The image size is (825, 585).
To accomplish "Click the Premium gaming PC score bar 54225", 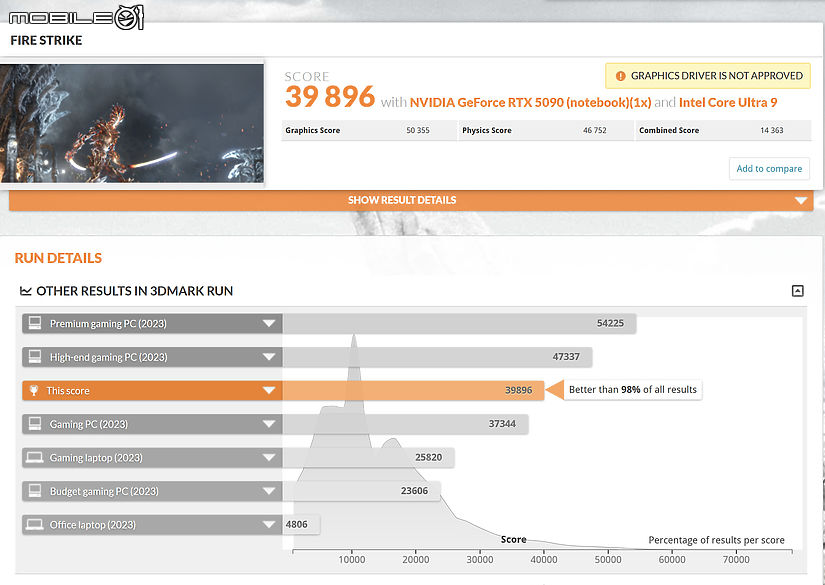I will [459, 323].
